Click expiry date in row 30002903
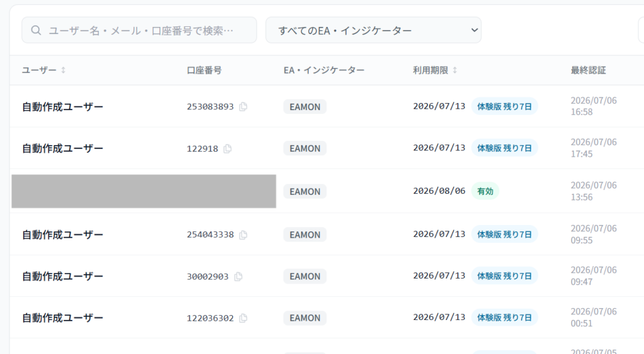The image size is (644, 354). pos(439,276)
